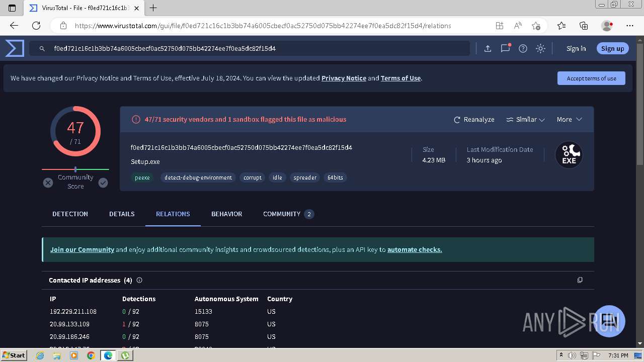Screen dimensions: 644x362
Task: Open the COMMUNITY tab
Action: coord(288,214)
